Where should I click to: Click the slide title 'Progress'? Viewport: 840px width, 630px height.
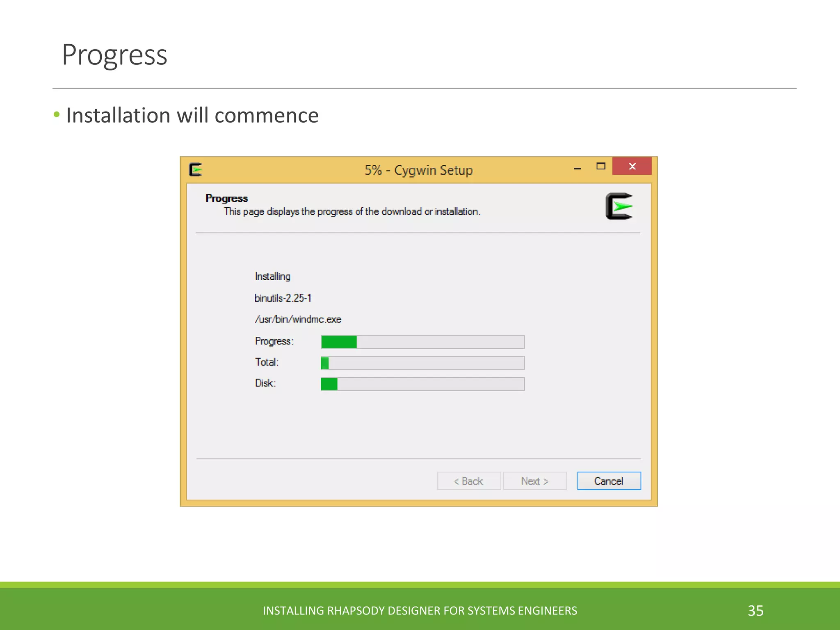[x=114, y=55]
